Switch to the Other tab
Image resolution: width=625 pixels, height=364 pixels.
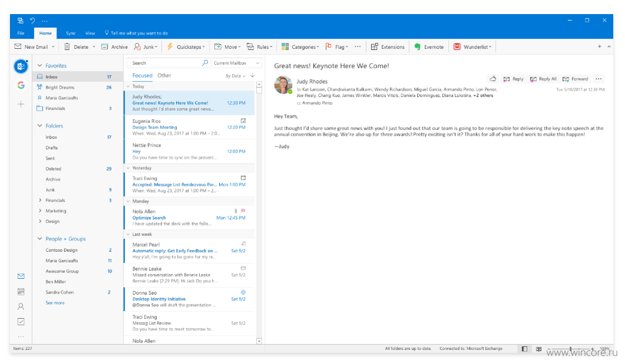pyautogui.click(x=164, y=75)
